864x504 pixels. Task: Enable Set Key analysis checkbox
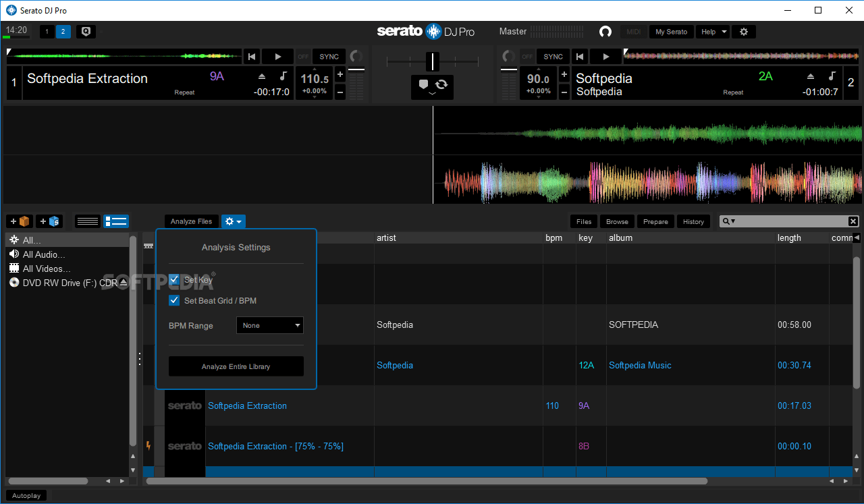(174, 279)
